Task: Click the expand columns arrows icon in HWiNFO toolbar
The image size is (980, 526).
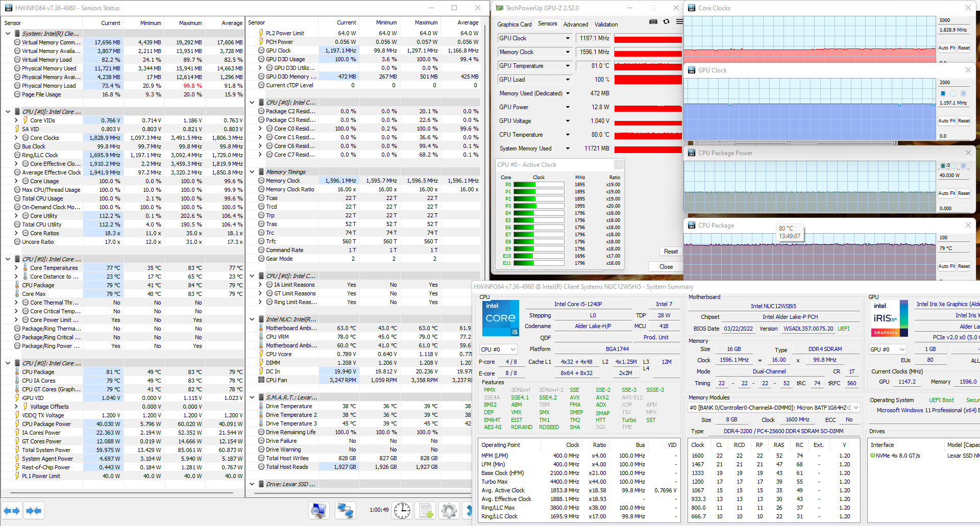Action: [x=12, y=511]
